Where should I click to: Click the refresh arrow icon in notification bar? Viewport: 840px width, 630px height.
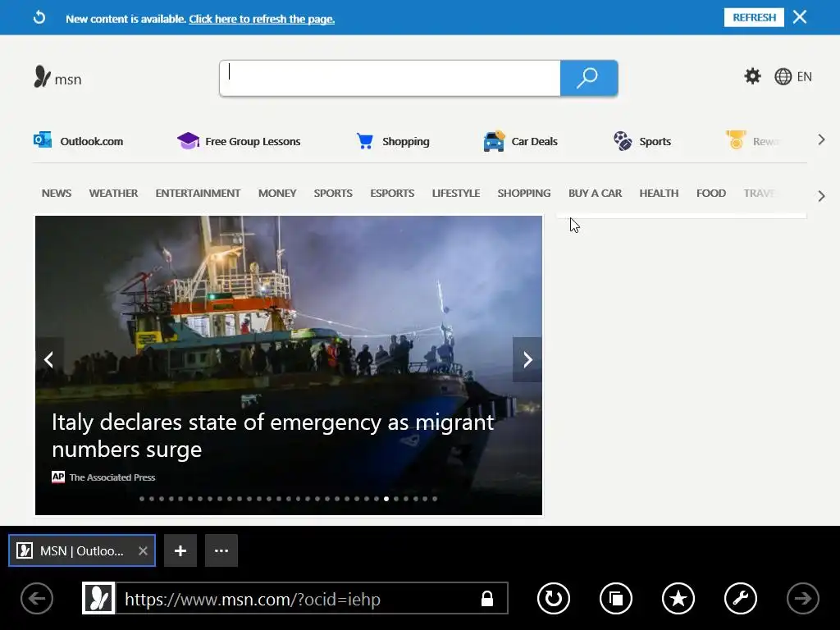(39, 18)
